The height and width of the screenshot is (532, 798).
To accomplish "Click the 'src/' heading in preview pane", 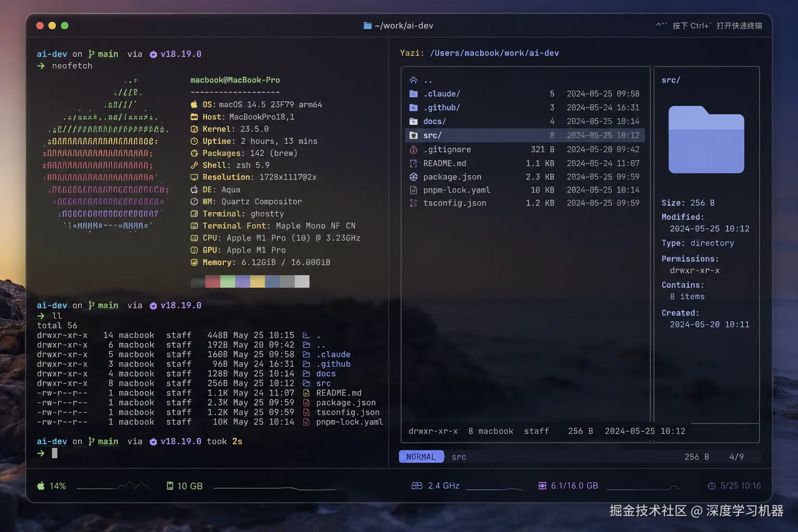I will click(x=671, y=80).
